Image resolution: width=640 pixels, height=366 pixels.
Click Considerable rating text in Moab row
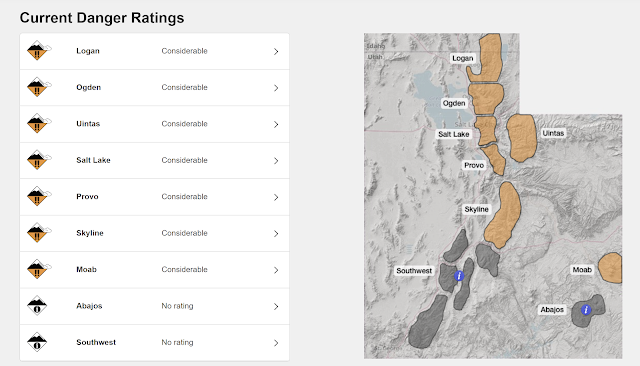point(184,269)
